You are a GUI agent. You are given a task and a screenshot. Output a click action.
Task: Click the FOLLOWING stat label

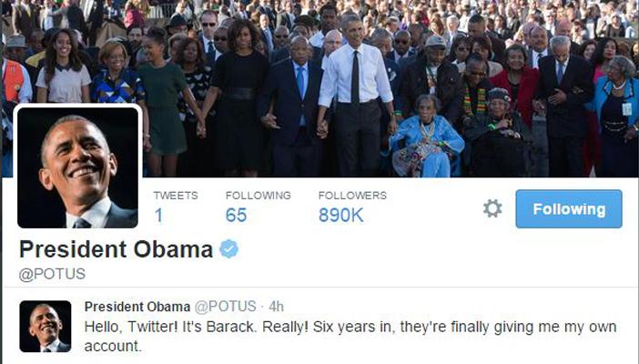(259, 196)
